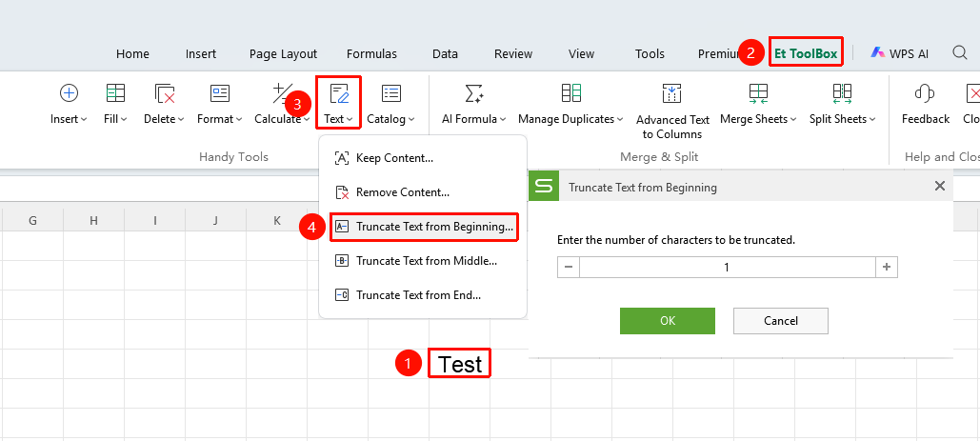Click the Catalog tool icon
The height and width of the screenshot is (441, 980).
point(391,93)
